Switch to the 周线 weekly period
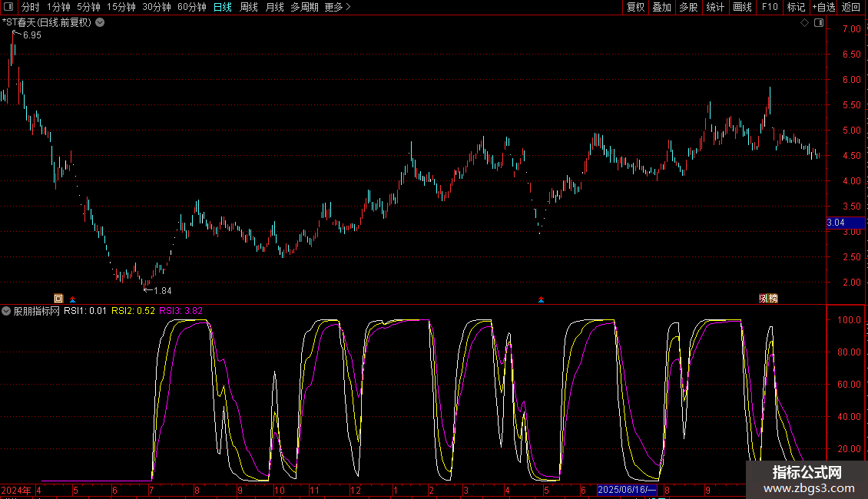Screen dimensions: 868x499 (x=248, y=7)
